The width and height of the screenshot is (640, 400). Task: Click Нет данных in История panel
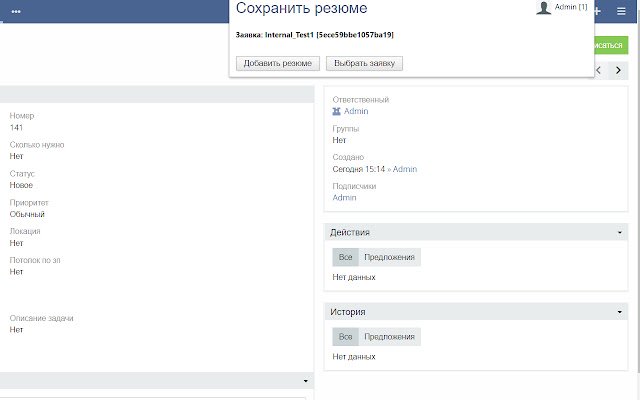[x=354, y=357]
